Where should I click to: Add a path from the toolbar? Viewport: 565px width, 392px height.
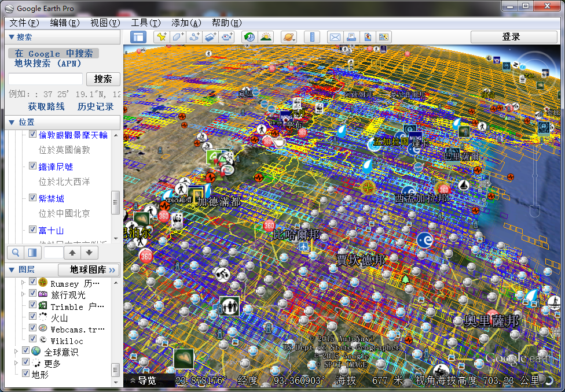point(195,37)
